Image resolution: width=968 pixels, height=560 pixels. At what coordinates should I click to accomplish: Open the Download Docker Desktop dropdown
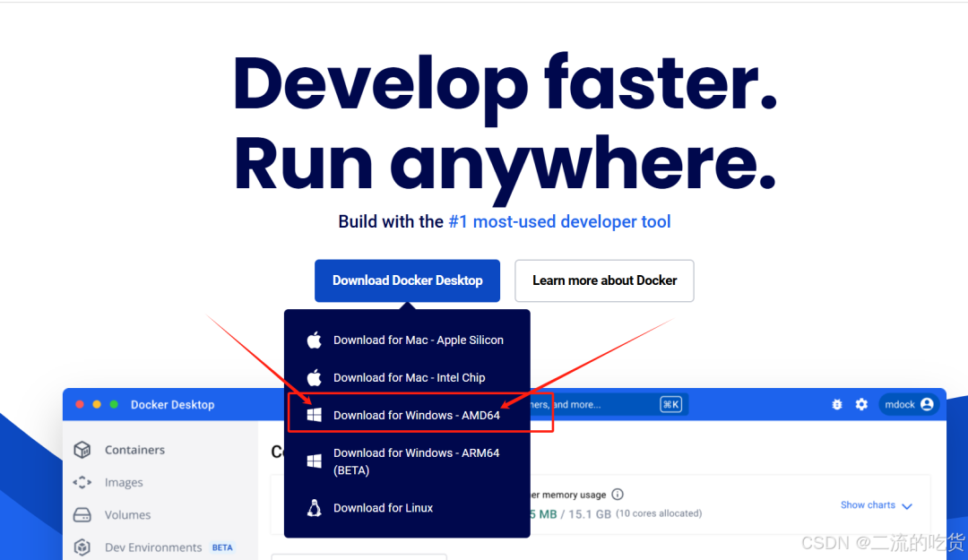[407, 280]
